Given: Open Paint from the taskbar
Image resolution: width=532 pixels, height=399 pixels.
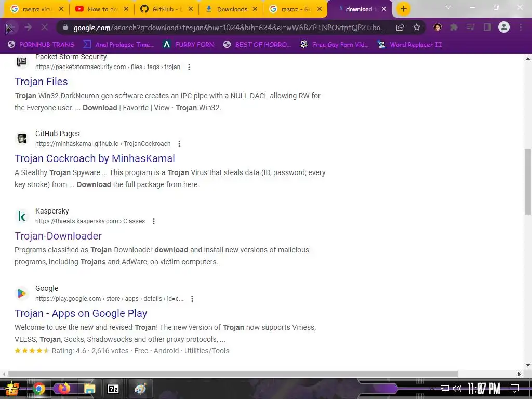Looking at the screenshot, I should pos(140,389).
